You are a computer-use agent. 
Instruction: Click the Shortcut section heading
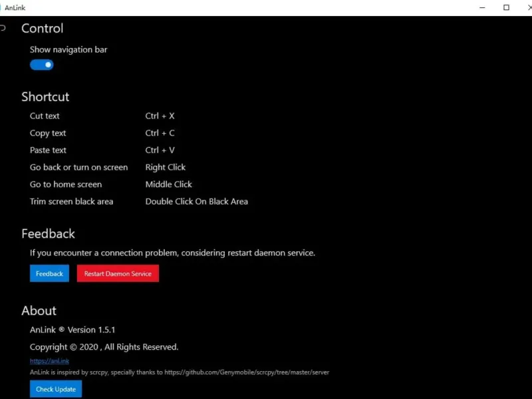click(x=45, y=96)
